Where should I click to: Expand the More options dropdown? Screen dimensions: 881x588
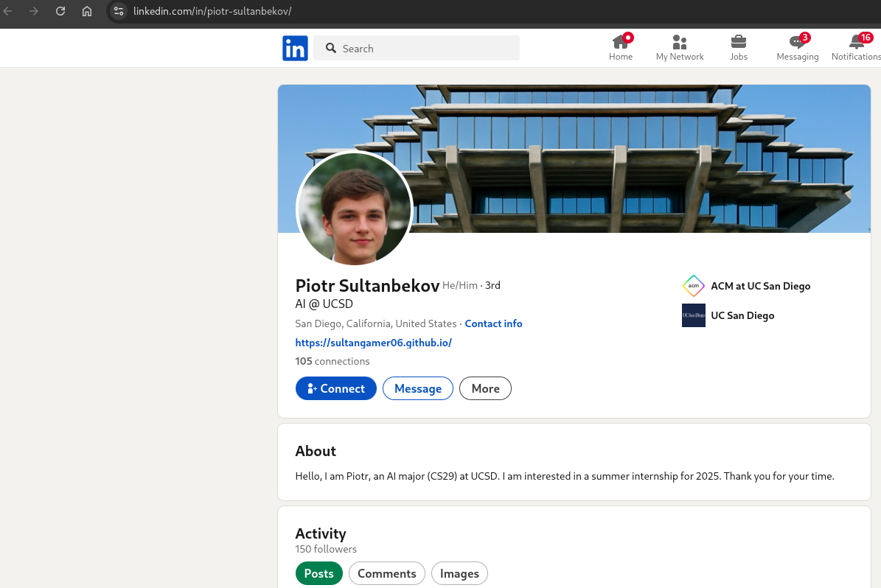tap(485, 388)
